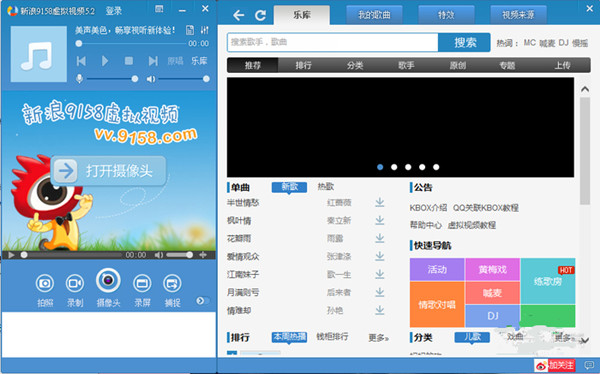The height and width of the screenshot is (374, 600).
Task: Switch to the 视频来源 tab
Action: pyautogui.click(x=518, y=15)
